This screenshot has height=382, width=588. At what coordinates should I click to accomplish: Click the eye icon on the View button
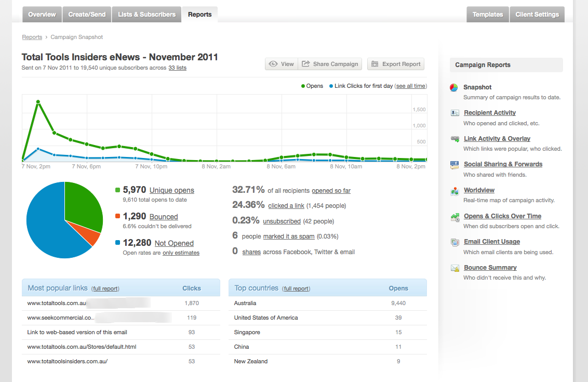tap(273, 63)
